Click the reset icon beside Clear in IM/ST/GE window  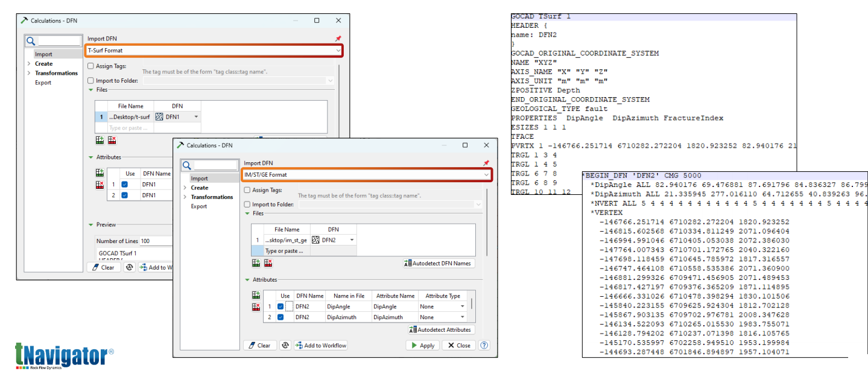[285, 346]
